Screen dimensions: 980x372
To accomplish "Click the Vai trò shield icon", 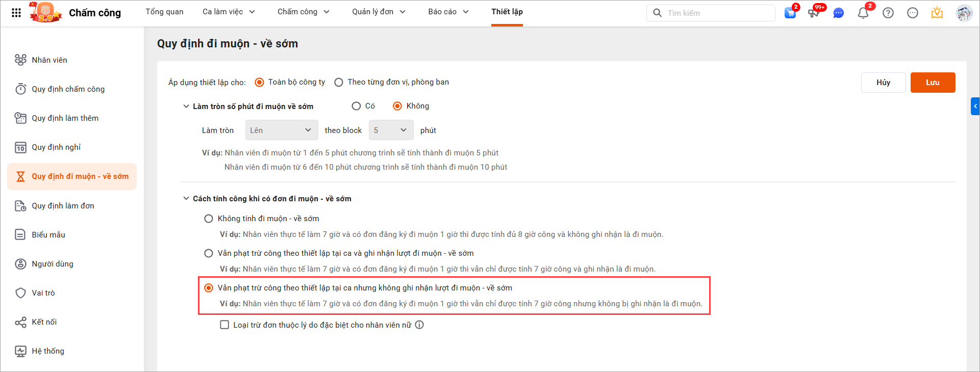I will coord(20,293).
